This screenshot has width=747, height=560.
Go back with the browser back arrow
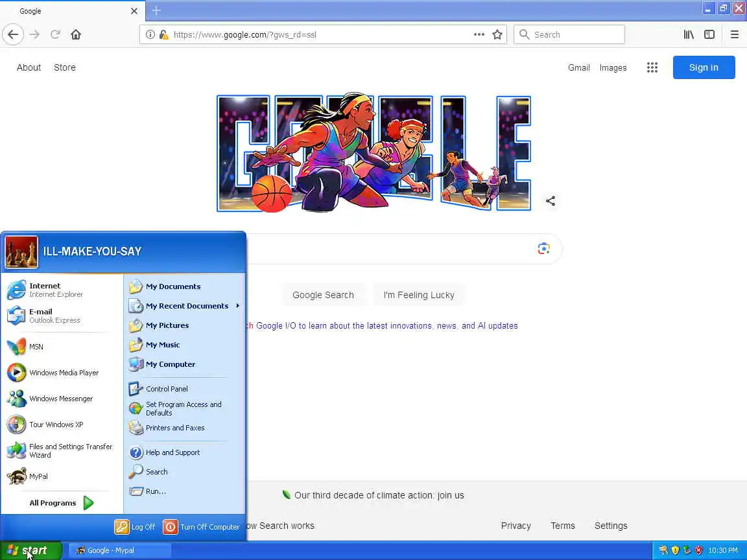click(13, 34)
